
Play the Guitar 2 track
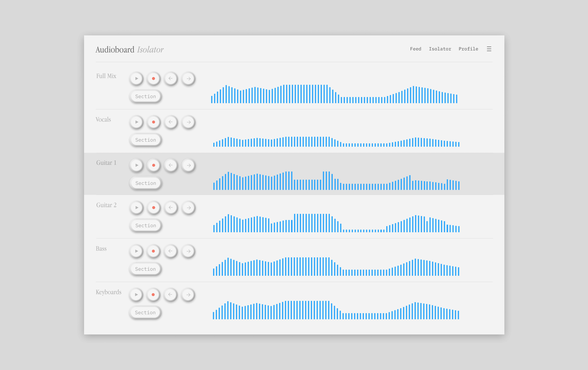tap(136, 207)
